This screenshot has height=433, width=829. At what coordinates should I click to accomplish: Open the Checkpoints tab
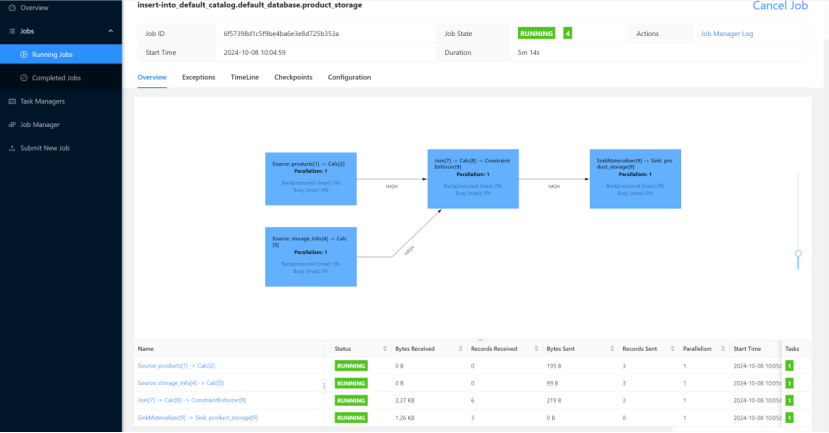(293, 77)
